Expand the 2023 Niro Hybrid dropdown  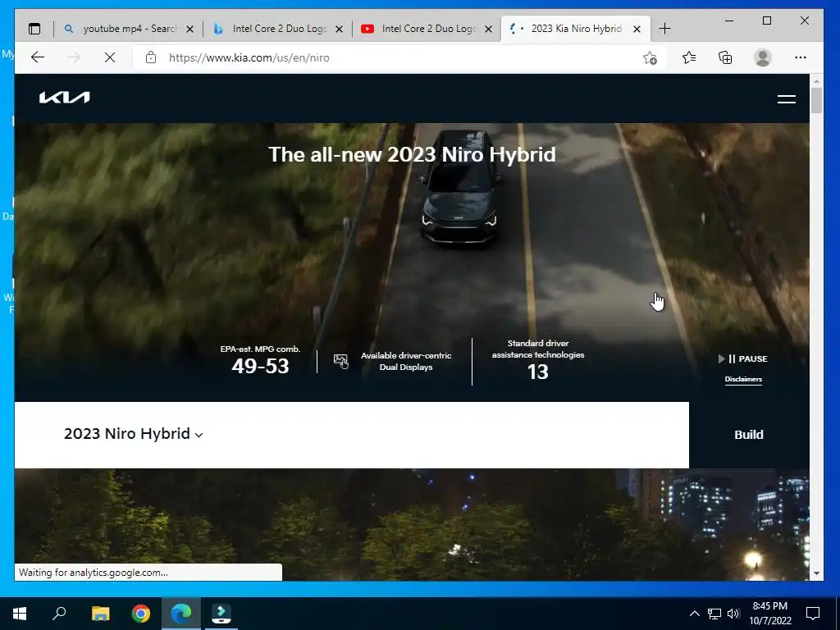(x=134, y=434)
